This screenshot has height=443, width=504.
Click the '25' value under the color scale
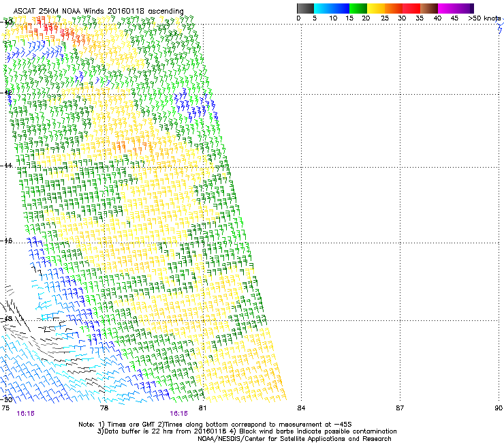385,18
